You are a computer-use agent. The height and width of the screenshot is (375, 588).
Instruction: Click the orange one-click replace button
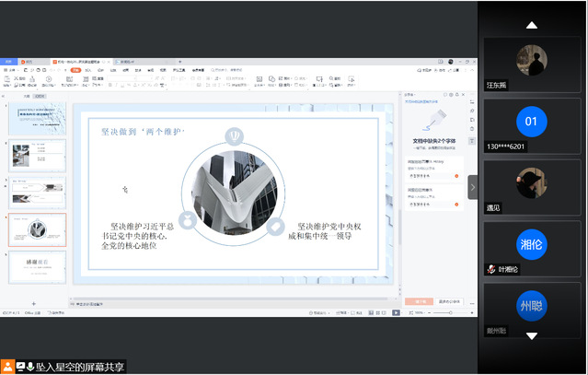click(419, 301)
